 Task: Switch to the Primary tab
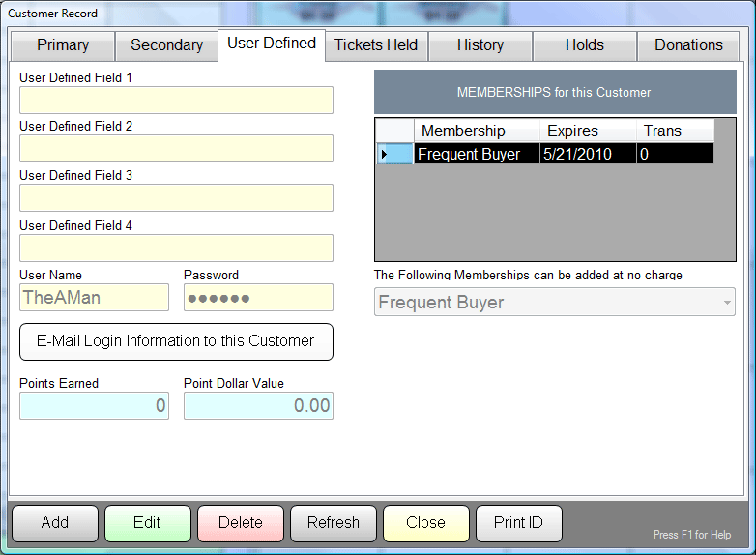[x=63, y=45]
